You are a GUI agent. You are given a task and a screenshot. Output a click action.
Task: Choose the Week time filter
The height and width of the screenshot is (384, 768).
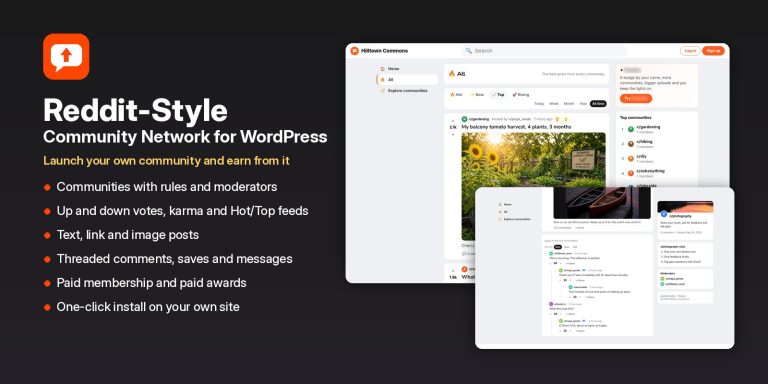554,104
